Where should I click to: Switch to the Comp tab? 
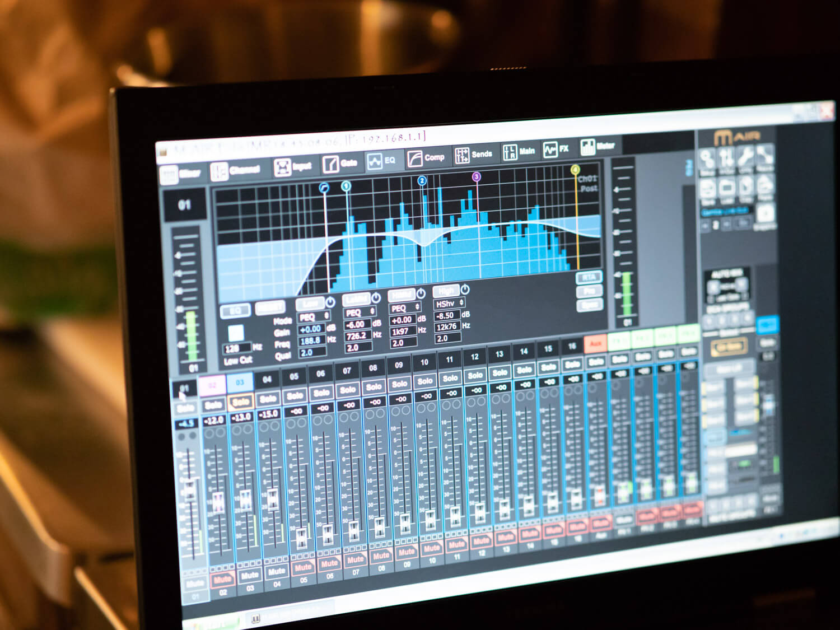click(426, 158)
